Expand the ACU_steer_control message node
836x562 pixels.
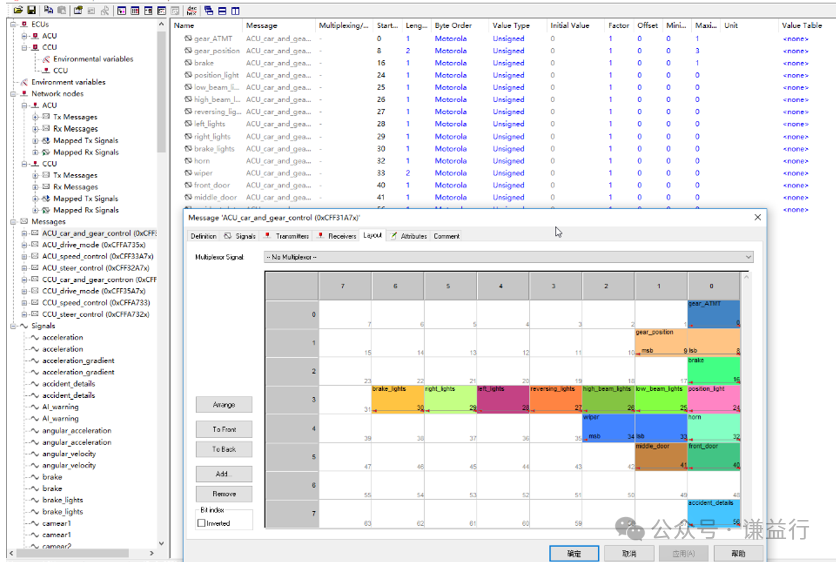pyautogui.click(x=24, y=268)
